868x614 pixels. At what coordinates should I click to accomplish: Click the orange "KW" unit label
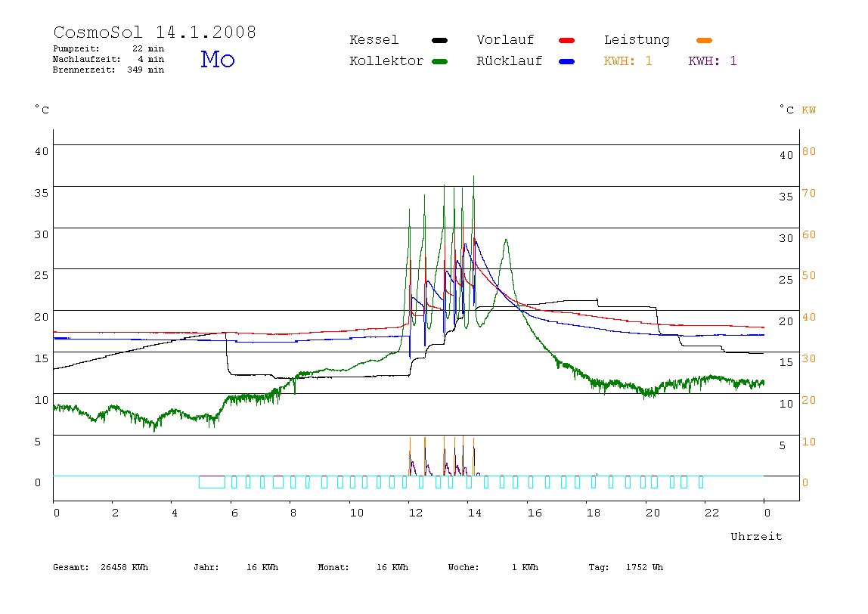pyautogui.click(x=809, y=110)
